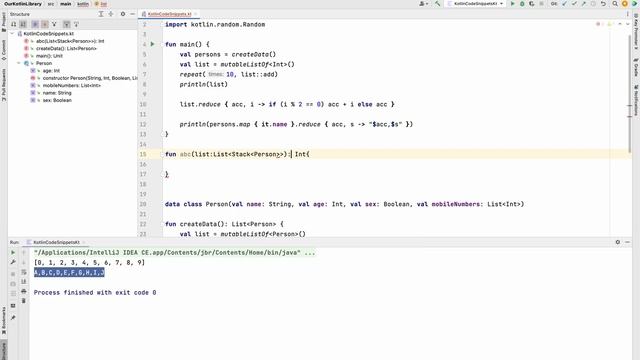Toggle show inherited in Structure toolbar
Screen dimensions: 640x360
point(54,24)
